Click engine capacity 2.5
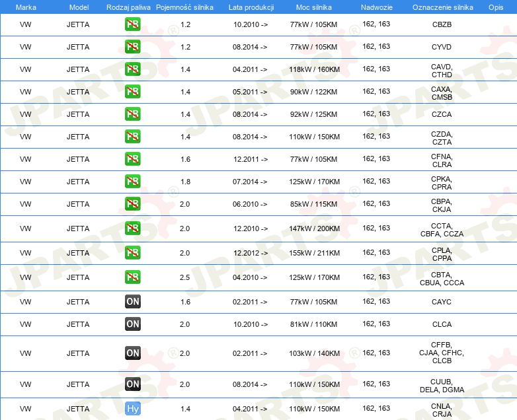Viewport: 517px width, 420px height. point(184,277)
